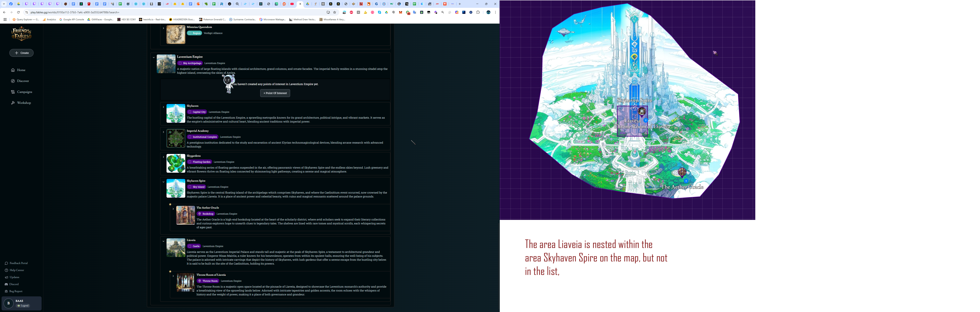The image size is (980, 312).
Task: Open the Home page in sidebar
Action: coord(18,70)
